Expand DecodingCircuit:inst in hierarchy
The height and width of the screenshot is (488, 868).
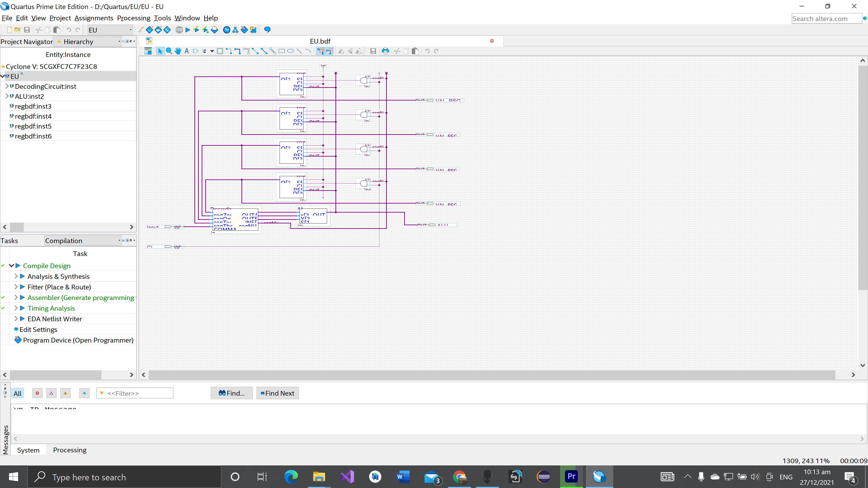(7, 86)
